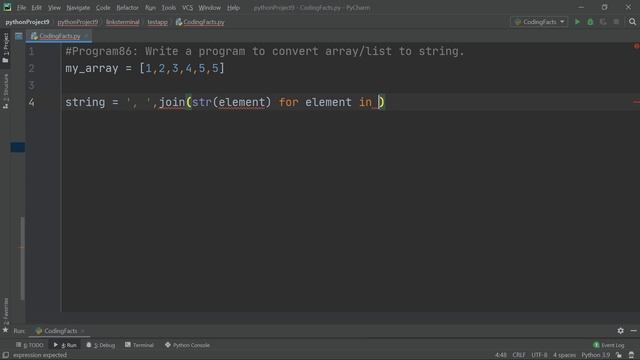
Task: Change the CRLF line separator in the status bar
Action: 519,355
